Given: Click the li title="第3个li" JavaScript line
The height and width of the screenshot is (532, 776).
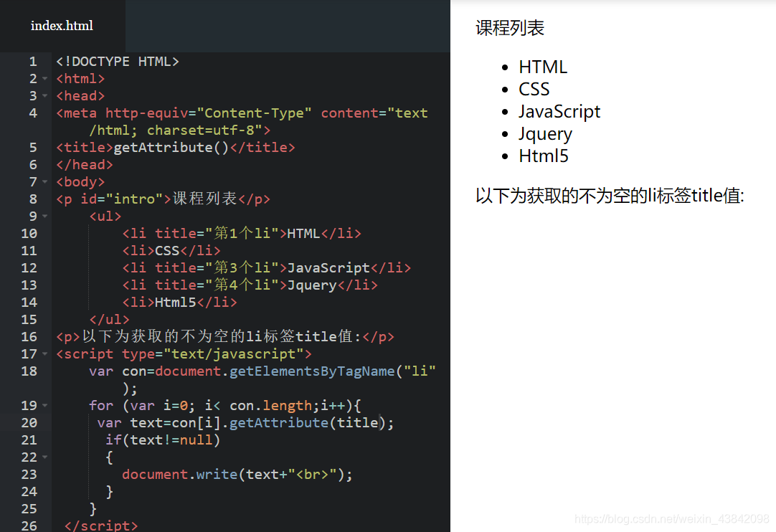Looking at the screenshot, I should (x=267, y=267).
